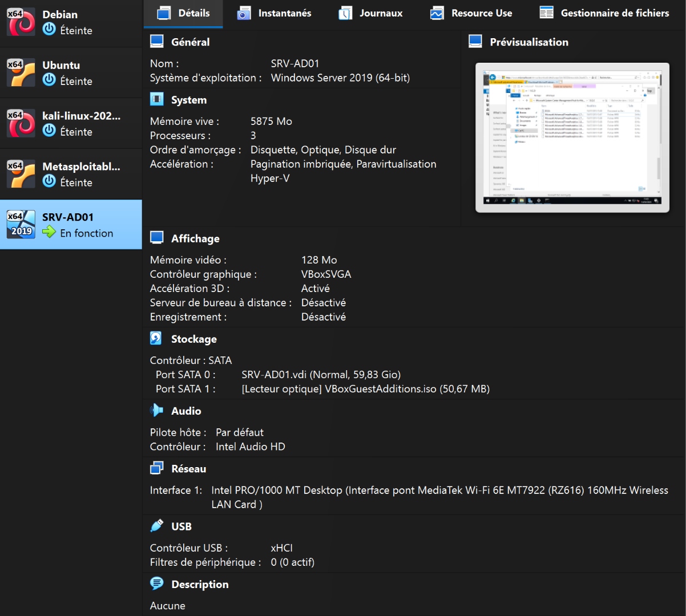Viewport: 686px width, 616px height.
Task: Click the Description section speech bubble icon
Action: [156, 583]
